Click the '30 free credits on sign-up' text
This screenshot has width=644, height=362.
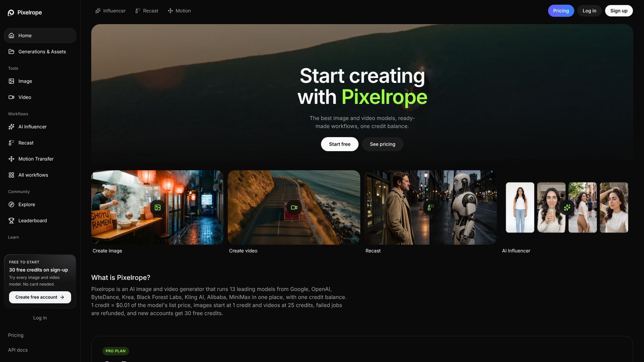[39, 270]
